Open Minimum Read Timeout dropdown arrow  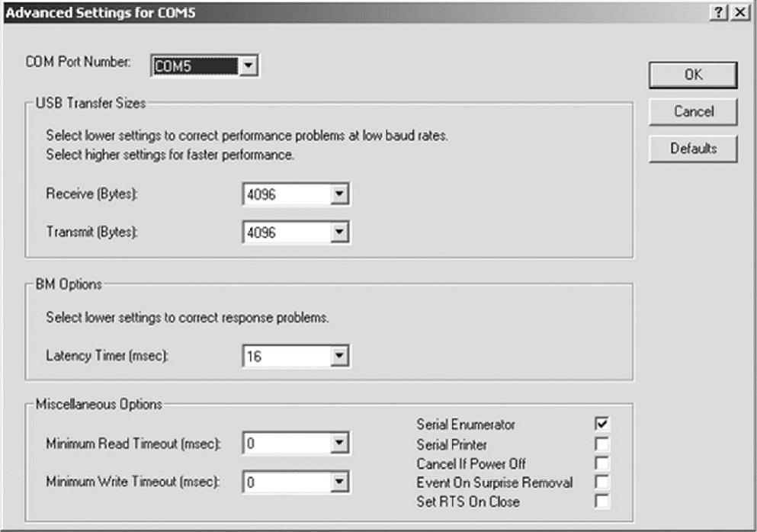(x=339, y=443)
